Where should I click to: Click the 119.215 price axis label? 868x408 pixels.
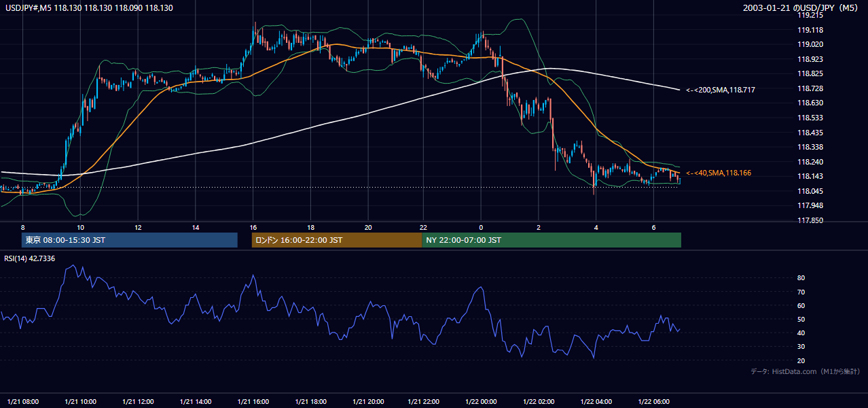(x=810, y=15)
